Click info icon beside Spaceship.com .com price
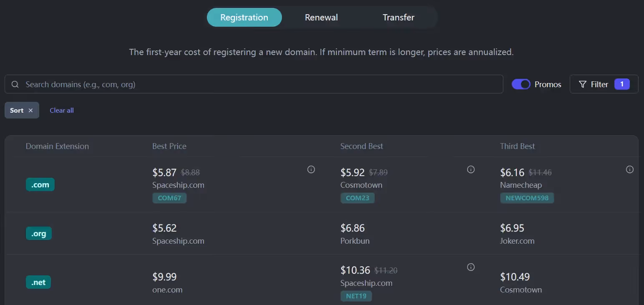 pos(311,169)
